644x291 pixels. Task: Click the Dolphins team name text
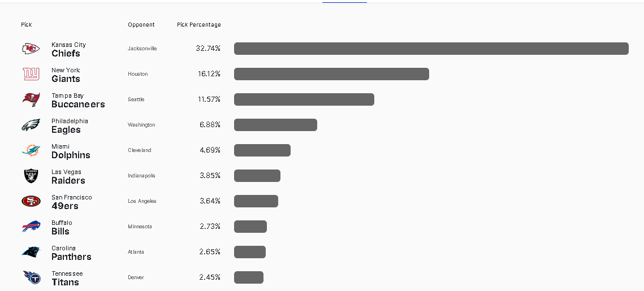point(71,155)
